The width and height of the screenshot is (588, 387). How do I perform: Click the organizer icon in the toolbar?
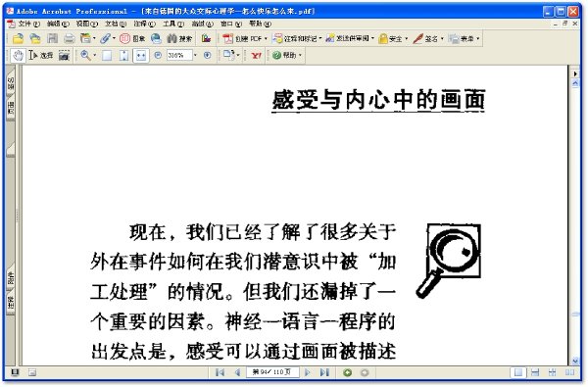click(86, 38)
